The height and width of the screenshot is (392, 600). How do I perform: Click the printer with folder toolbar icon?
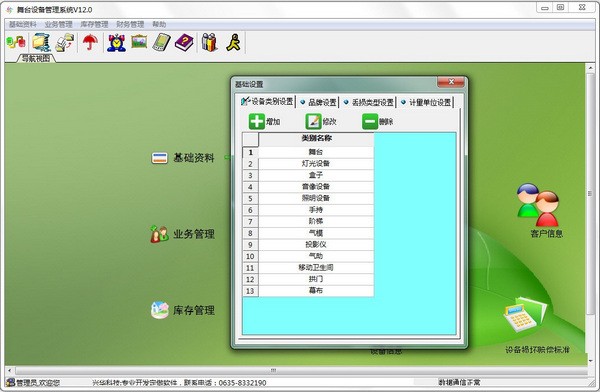click(65, 42)
